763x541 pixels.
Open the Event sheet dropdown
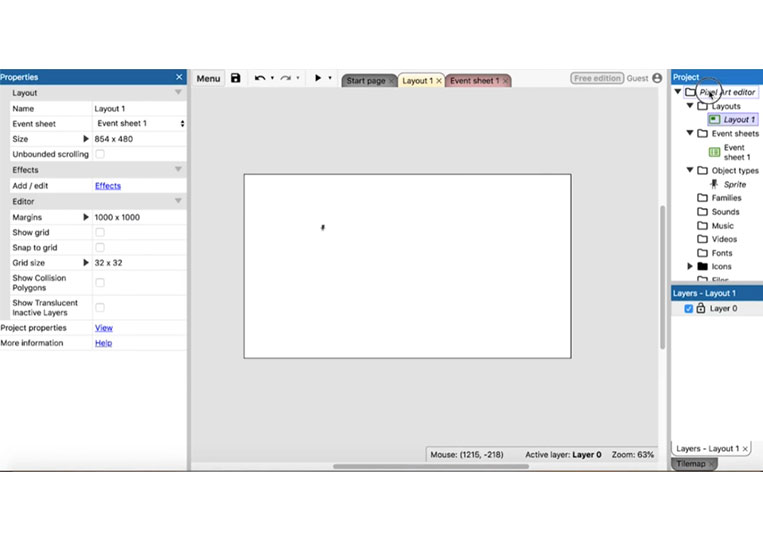[x=139, y=124]
